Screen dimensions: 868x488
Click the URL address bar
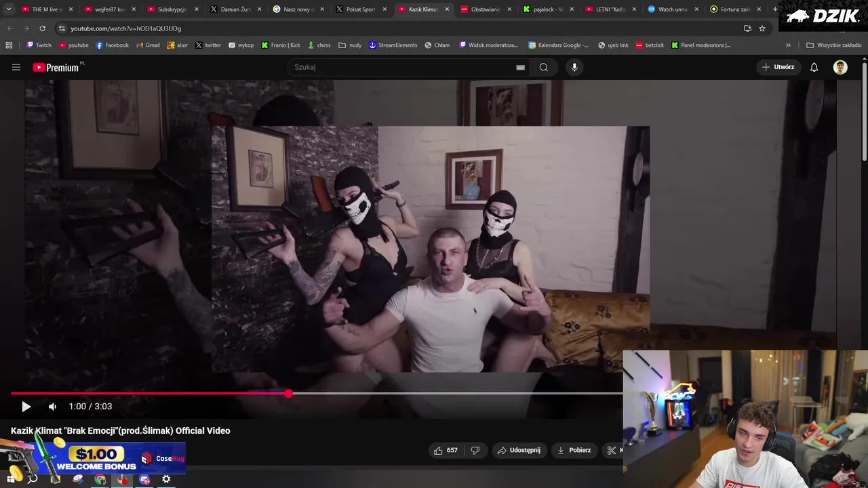(x=400, y=28)
